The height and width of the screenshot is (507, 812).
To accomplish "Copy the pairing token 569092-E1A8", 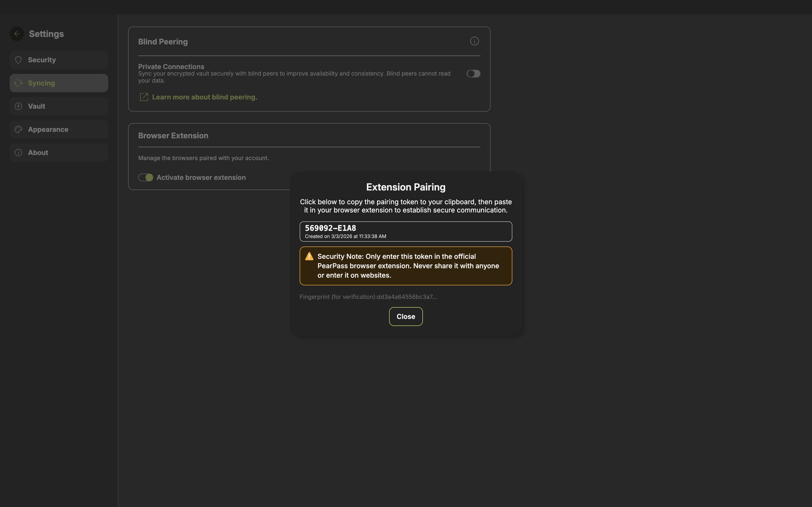I will click(x=406, y=231).
